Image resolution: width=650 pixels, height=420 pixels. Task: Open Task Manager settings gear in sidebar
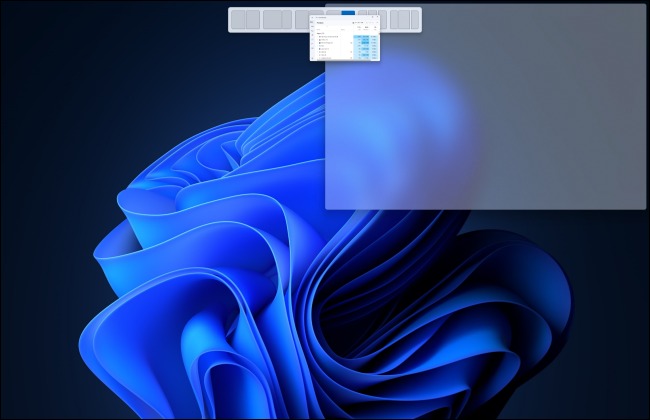coord(313,58)
